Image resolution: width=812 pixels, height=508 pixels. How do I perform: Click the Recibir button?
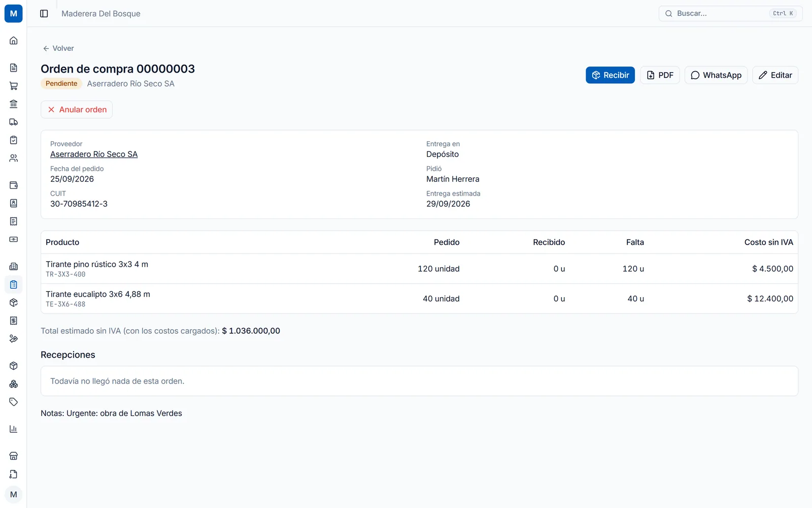(610, 75)
